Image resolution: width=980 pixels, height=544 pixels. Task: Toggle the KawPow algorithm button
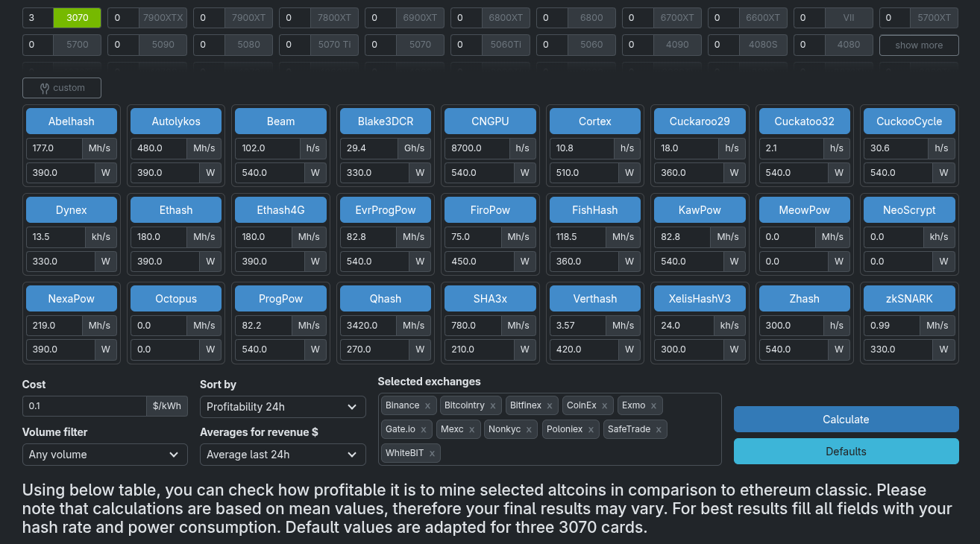click(x=700, y=210)
